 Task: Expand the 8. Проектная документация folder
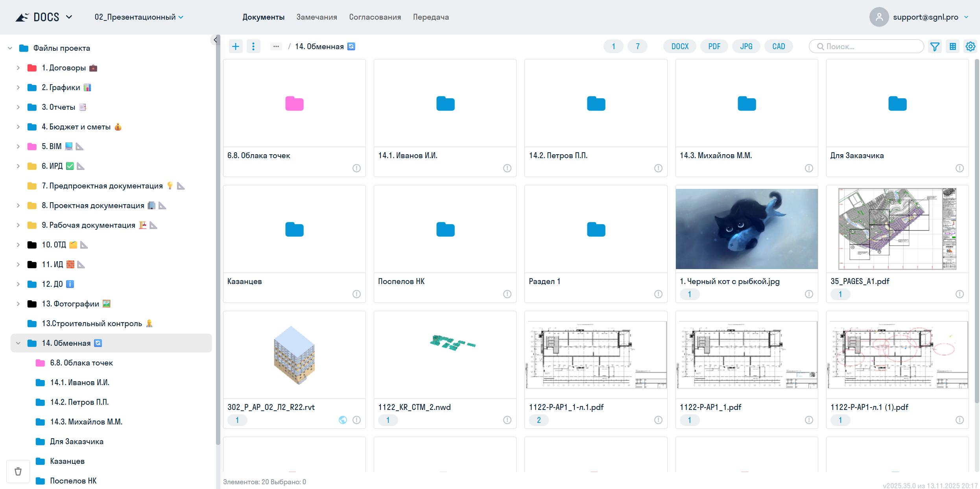click(18, 205)
